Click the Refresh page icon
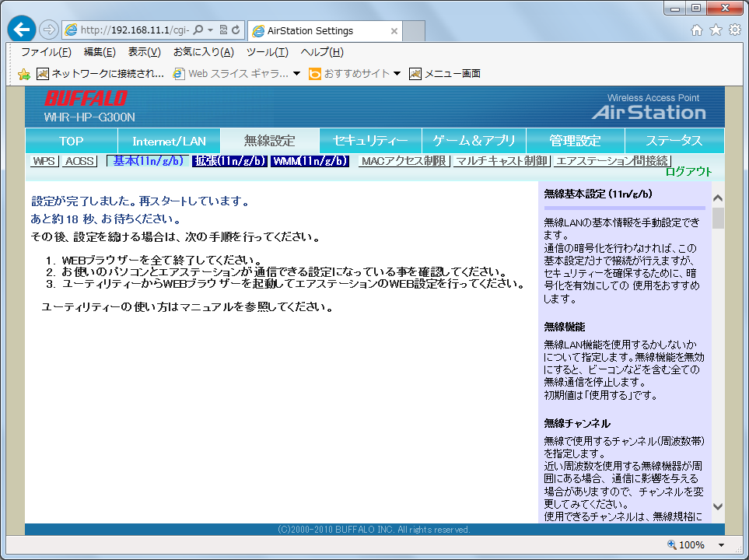The image size is (749, 560). [236, 30]
